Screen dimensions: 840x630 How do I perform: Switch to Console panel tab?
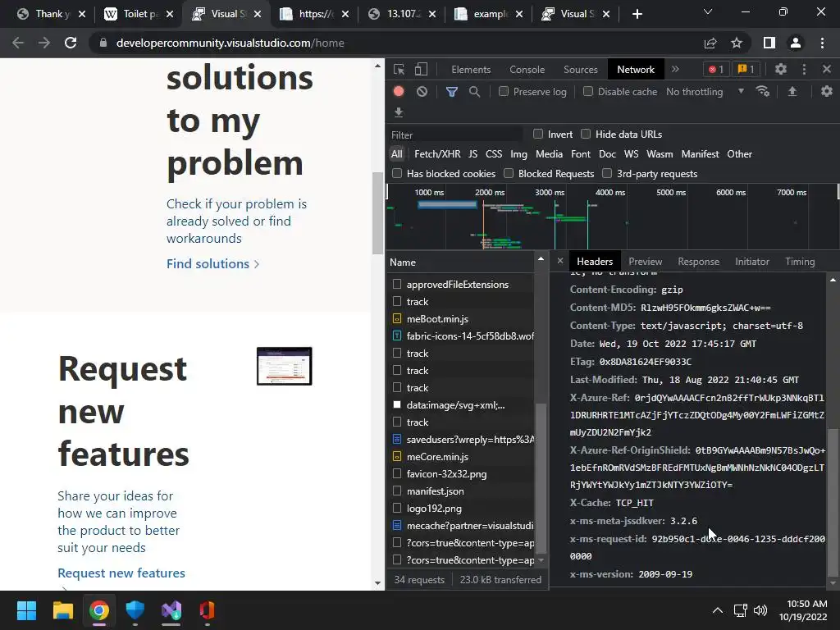click(x=527, y=69)
